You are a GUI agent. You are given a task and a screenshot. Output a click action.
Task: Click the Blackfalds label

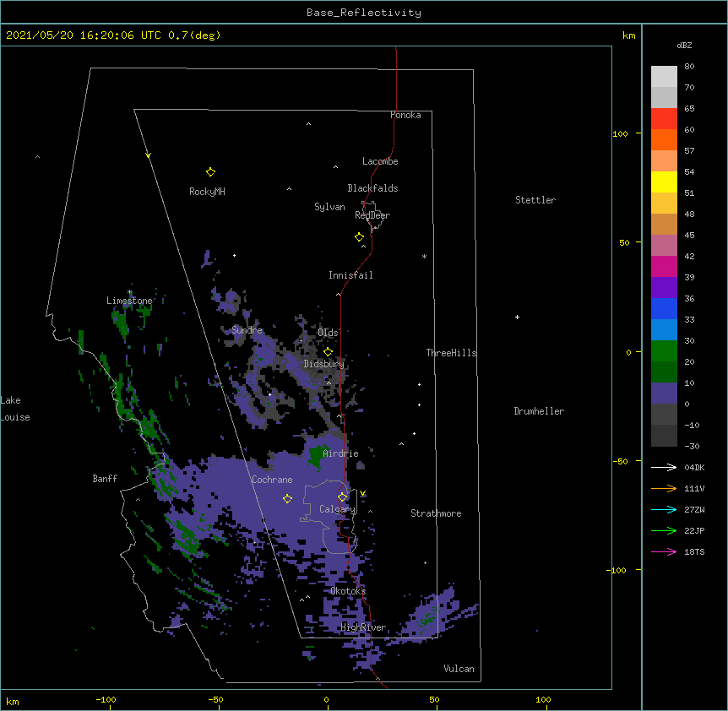click(372, 188)
